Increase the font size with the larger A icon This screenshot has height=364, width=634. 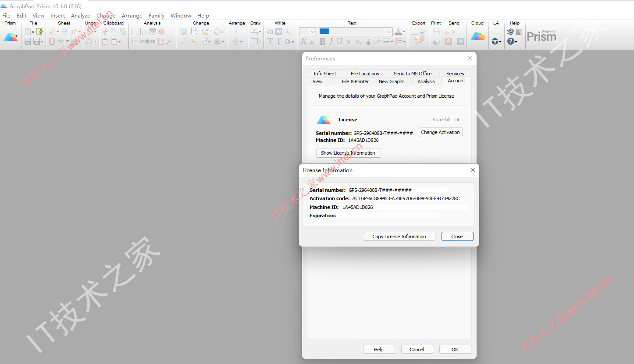[x=303, y=42]
